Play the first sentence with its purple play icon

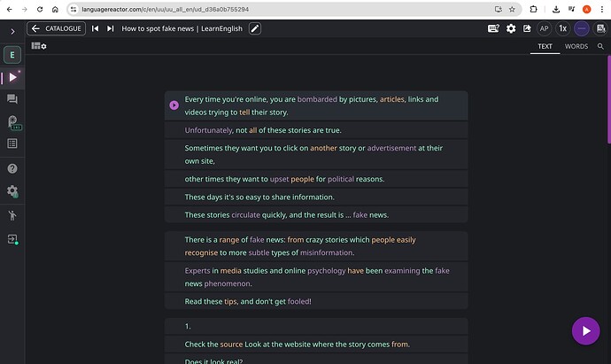tap(174, 105)
